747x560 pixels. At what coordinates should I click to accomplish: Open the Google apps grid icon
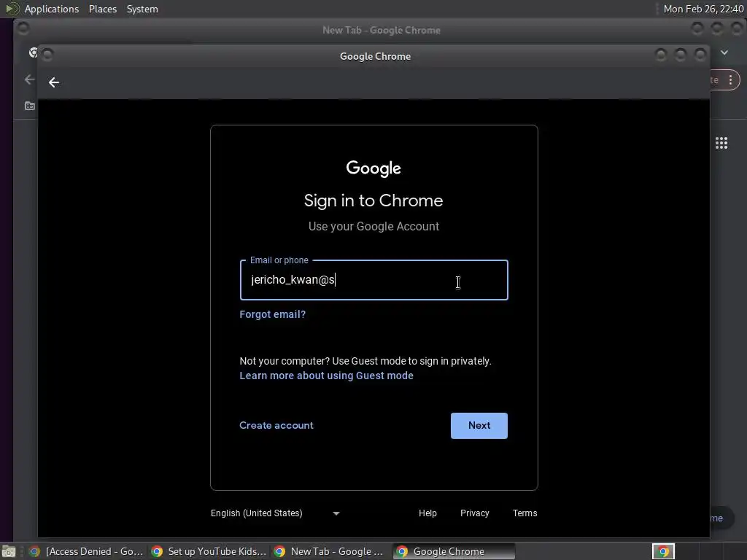point(721,143)
